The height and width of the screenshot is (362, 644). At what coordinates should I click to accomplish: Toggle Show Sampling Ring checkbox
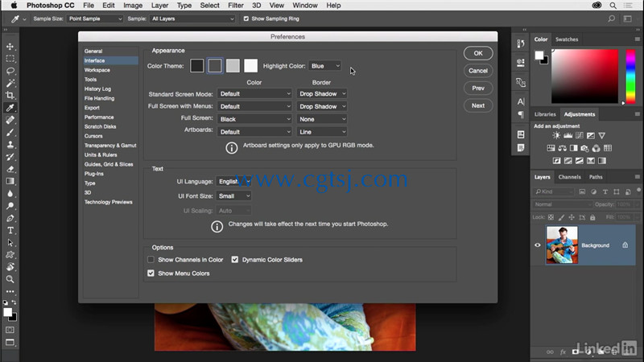246,19
